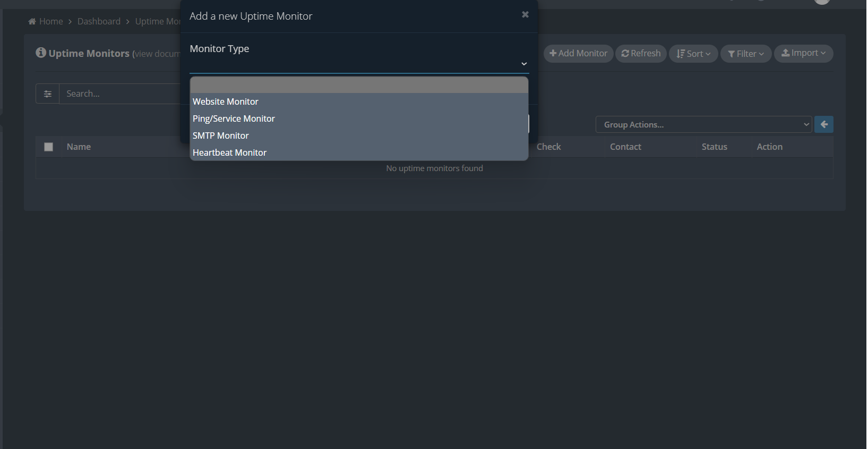Screen dimensions: 868x449
Task: Open the Filter dropdown
Action: coord(746,54)
